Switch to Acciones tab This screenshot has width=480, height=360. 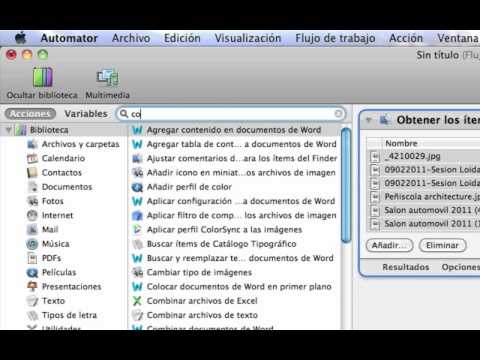tap(30, 114)
